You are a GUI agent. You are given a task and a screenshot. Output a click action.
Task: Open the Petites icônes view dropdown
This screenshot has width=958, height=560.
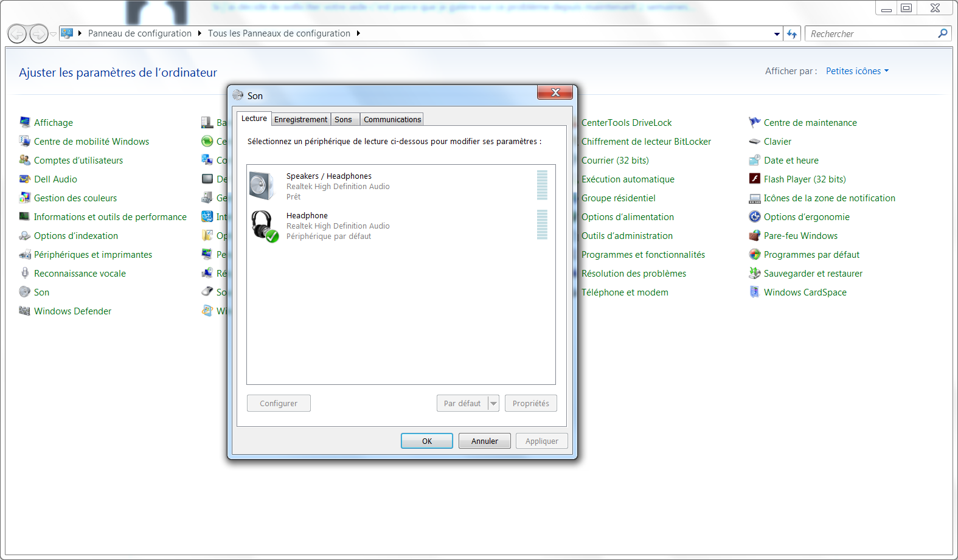tap(857, 71)
